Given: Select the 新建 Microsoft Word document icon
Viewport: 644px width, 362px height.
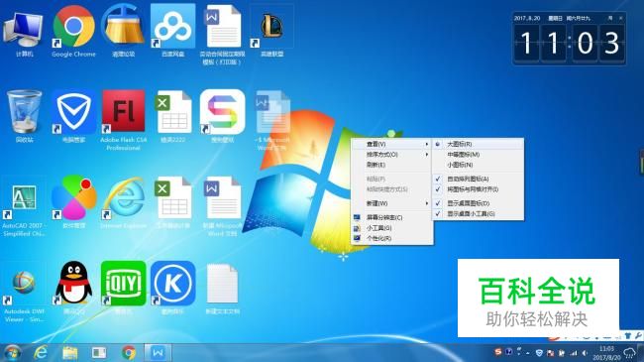Looking at the screenshot, I should tap(222, 207).
